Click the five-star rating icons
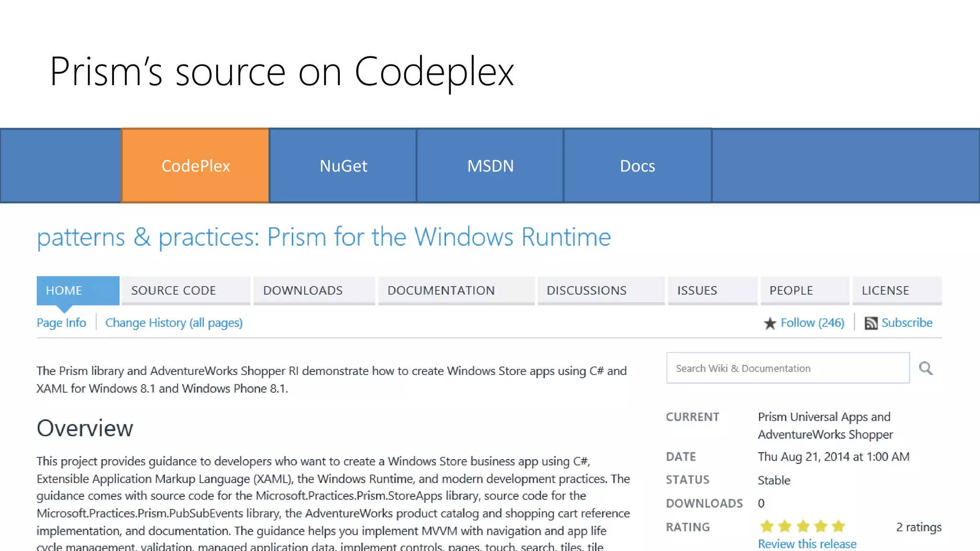Image resolution: width=980 pixels, height=551 pixels. [802, 527]
